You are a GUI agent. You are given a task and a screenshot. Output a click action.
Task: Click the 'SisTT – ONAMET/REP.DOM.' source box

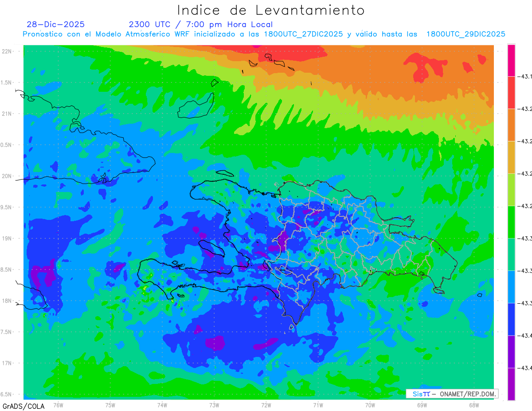click(x=452, y=394)
